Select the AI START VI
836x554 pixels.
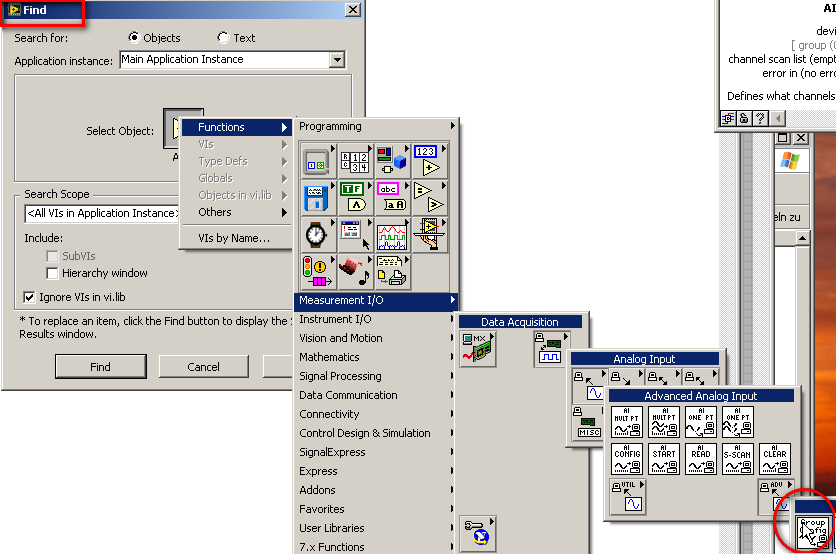click(664, 459)
